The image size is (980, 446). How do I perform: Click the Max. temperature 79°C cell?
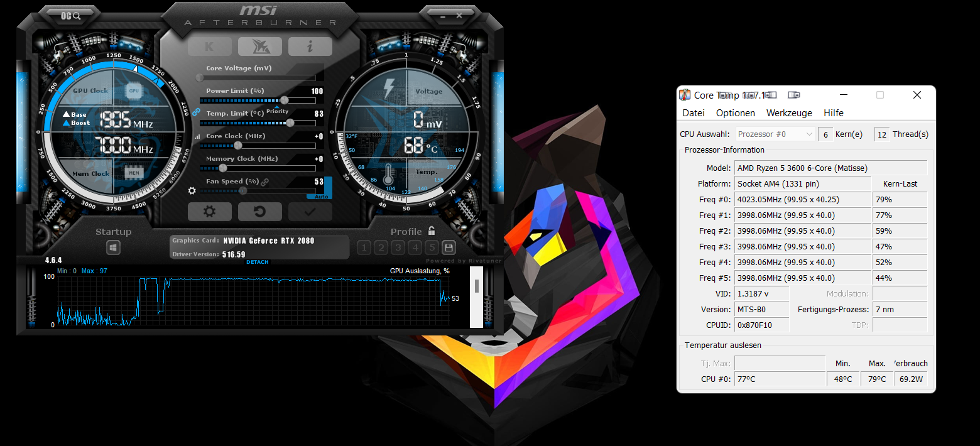point(877,379)
